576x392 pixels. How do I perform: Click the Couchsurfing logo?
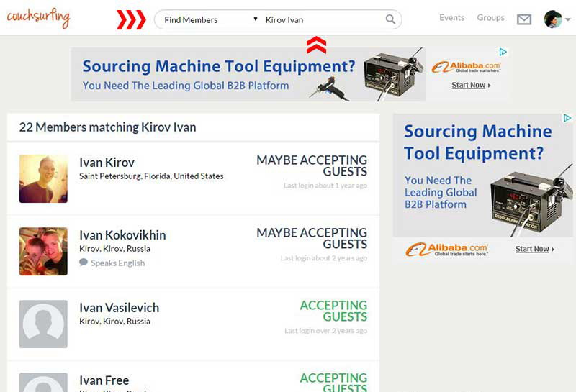[x=38, y=19]
